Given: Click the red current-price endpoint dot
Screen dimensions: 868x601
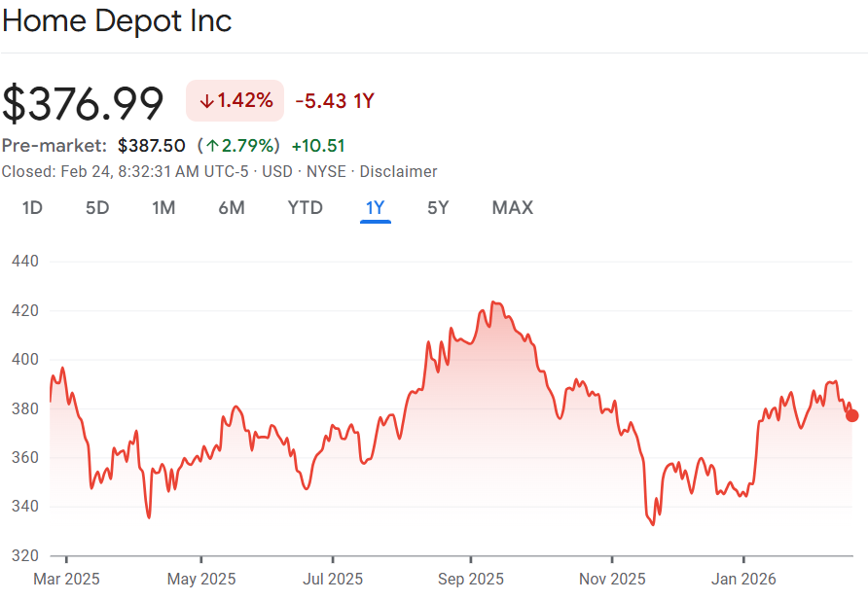Looking at the screenshot, I should pos(852,415).
